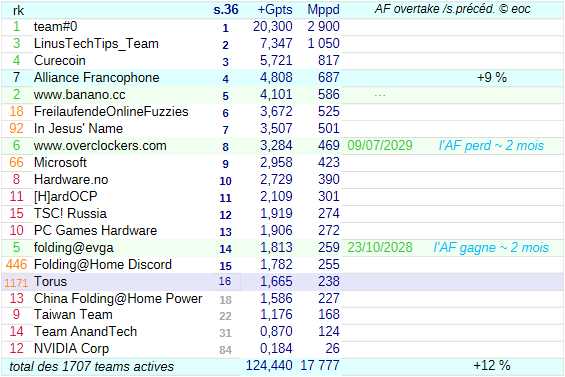Select the In Jesus' Name cell
Screen dimensions: 565x377
pyautogui.click(x=78, y=129)
